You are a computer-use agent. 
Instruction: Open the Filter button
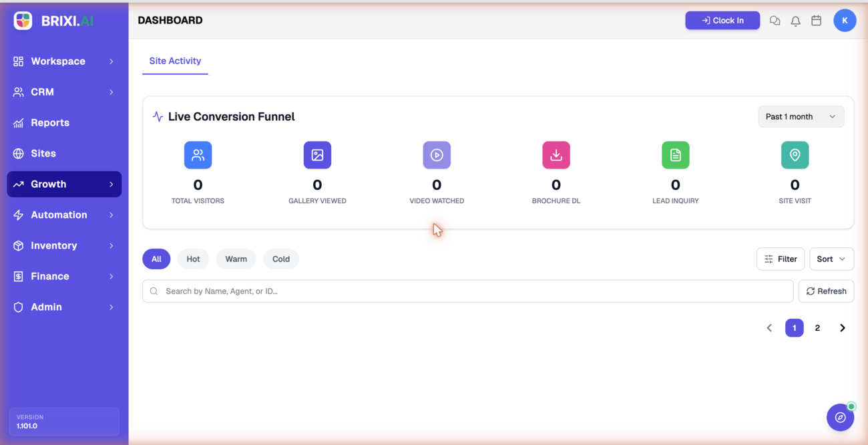click(x=781, y=259)
